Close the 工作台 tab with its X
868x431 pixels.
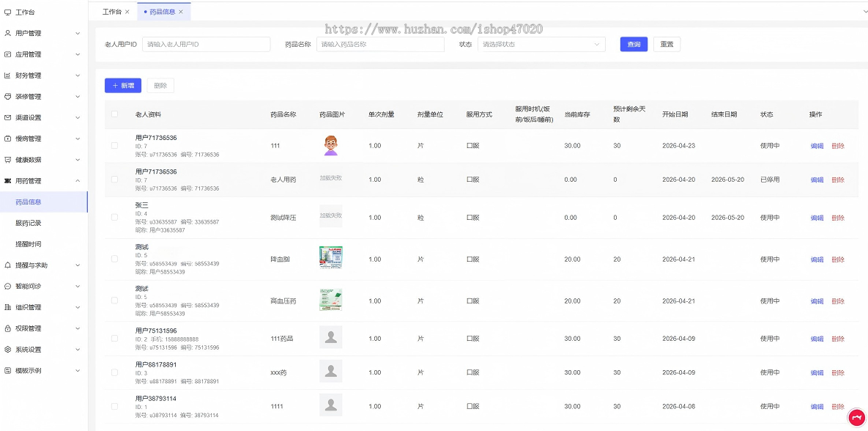point(127,12)
